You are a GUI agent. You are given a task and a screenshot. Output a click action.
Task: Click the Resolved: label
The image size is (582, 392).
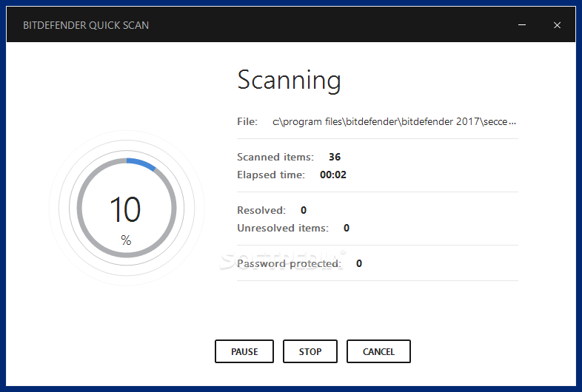[x=261, y=210]
